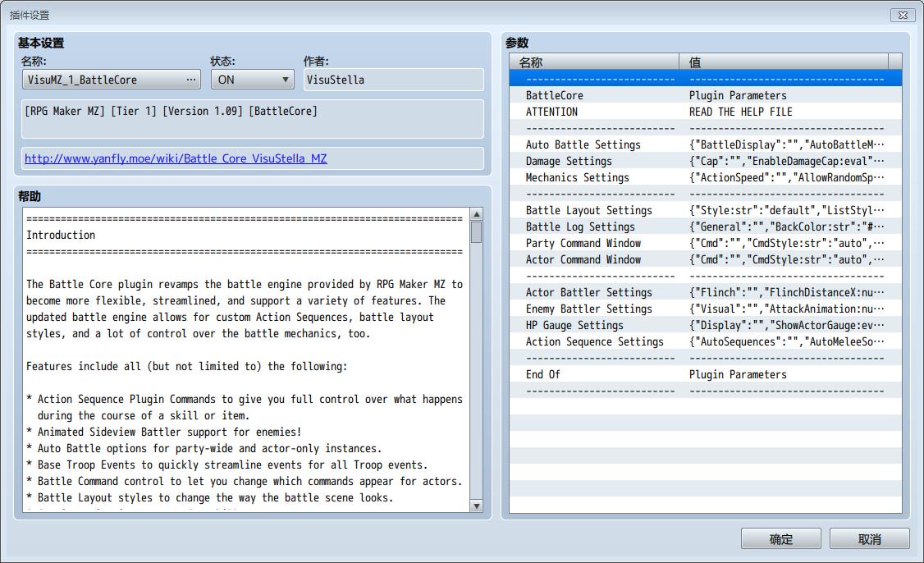Viewport: 924px width, 563px height.
Task: Select the Mechanics Settings parameter
Action: (x=706, y=177)
